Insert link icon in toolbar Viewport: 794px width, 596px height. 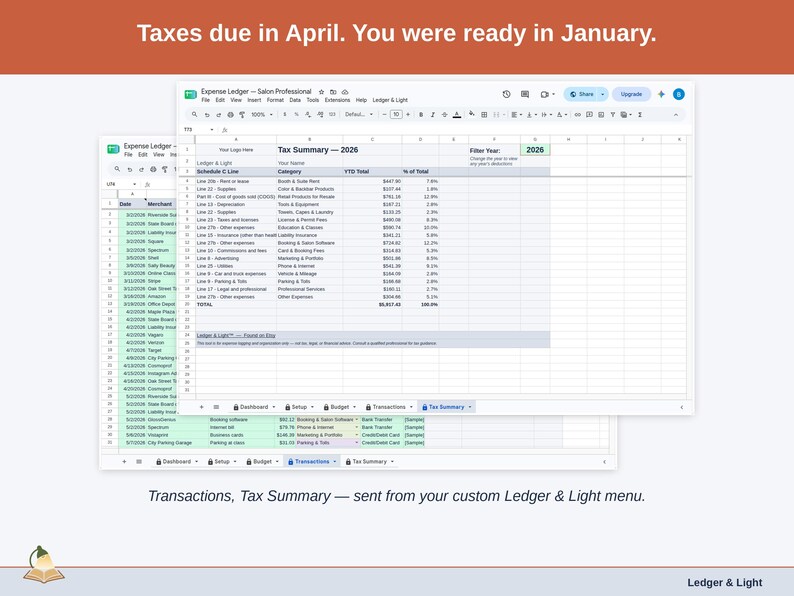click(x=577, y=114)
